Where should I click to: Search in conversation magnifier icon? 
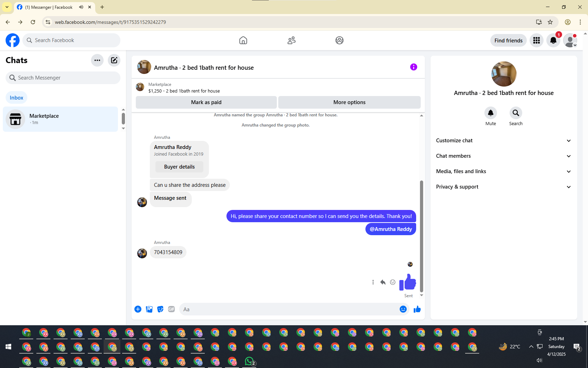[x=516, y=113]
